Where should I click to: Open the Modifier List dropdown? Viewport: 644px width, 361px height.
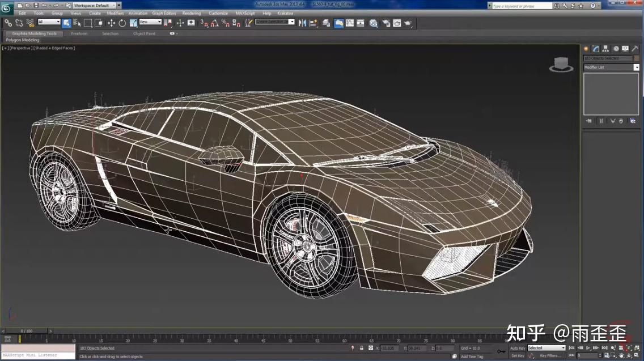point(637,67)
